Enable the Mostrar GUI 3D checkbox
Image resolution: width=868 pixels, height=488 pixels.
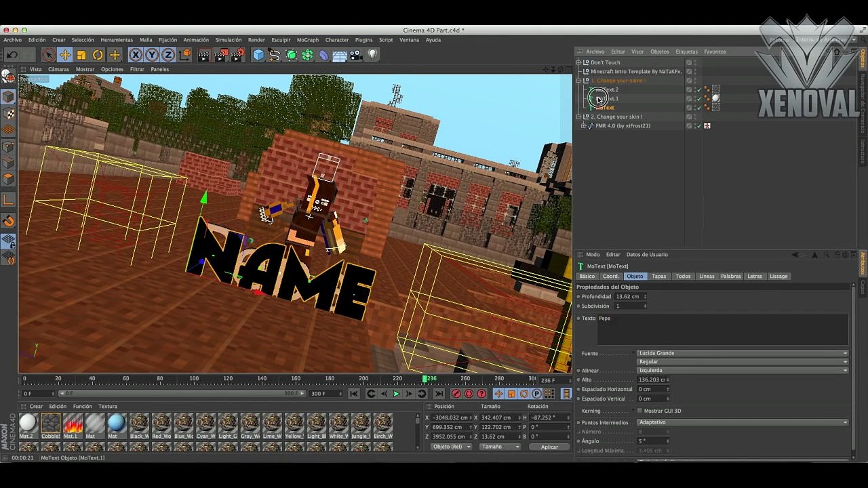pos(639,411)
